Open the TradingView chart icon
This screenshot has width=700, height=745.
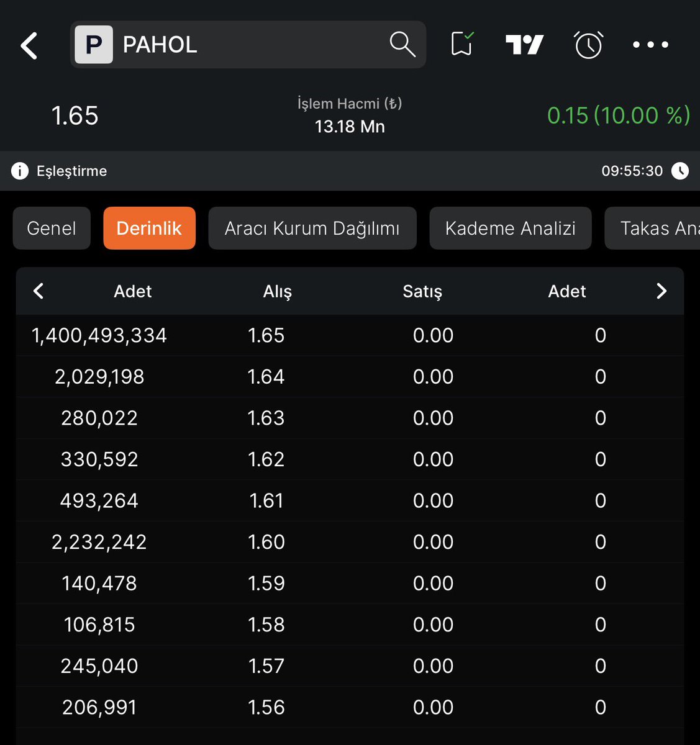pyautogui.click(x=524, y=45)
